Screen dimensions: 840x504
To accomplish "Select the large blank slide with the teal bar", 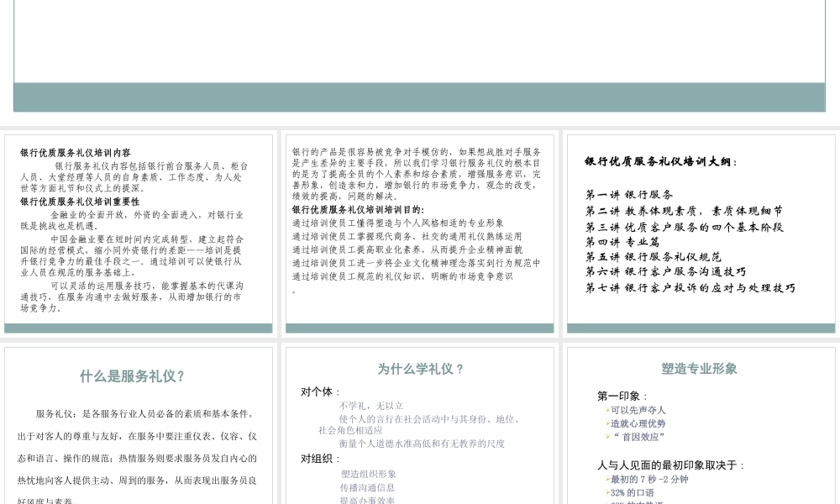I will pos(419,55).
